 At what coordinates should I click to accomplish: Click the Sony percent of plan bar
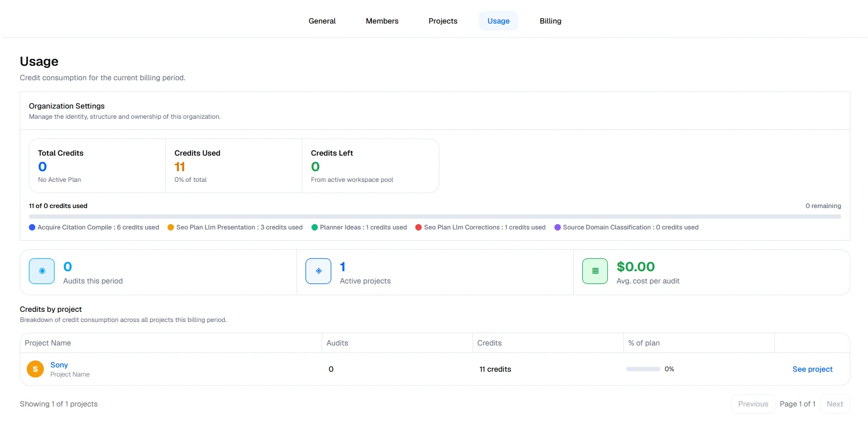click(643, 369)
